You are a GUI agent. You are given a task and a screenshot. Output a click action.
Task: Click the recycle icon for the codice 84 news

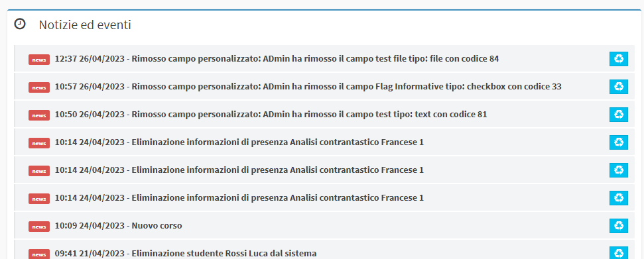(x=619, y=59)
